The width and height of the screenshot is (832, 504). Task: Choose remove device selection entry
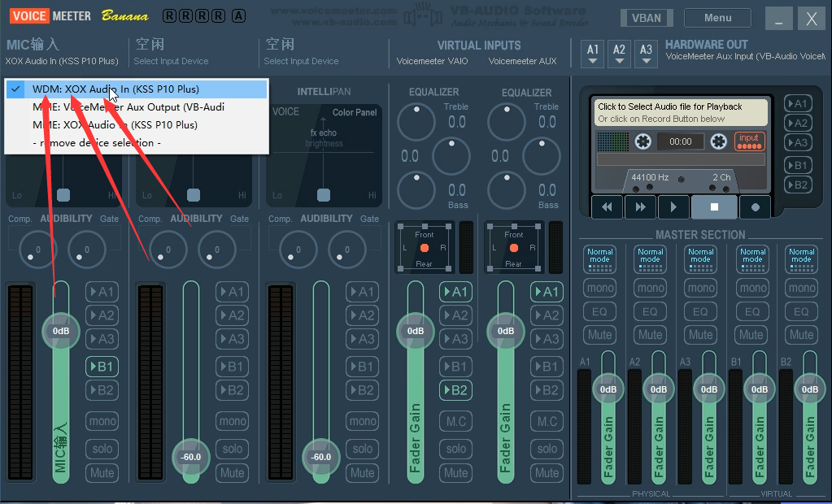(137, 143)
